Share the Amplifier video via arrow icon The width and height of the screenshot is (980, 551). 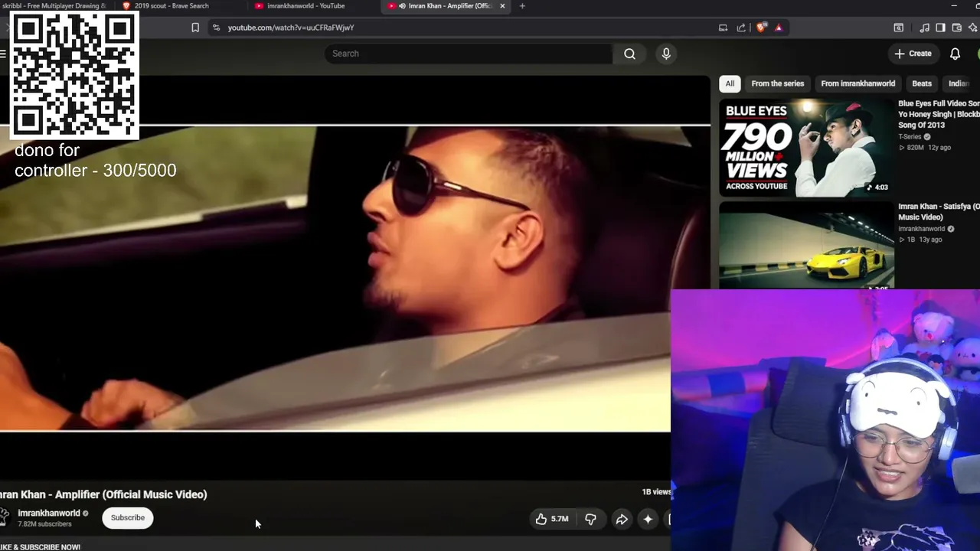(622, 519)
